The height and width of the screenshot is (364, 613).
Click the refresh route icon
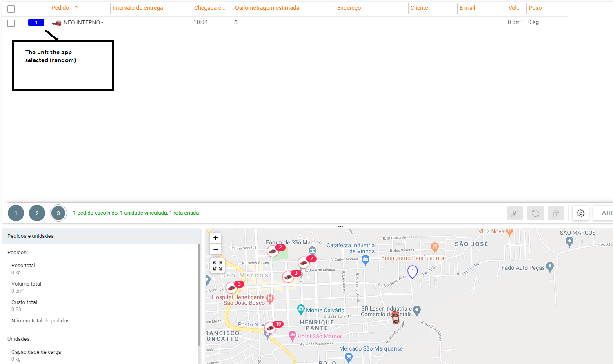click(x=535, y=213)
